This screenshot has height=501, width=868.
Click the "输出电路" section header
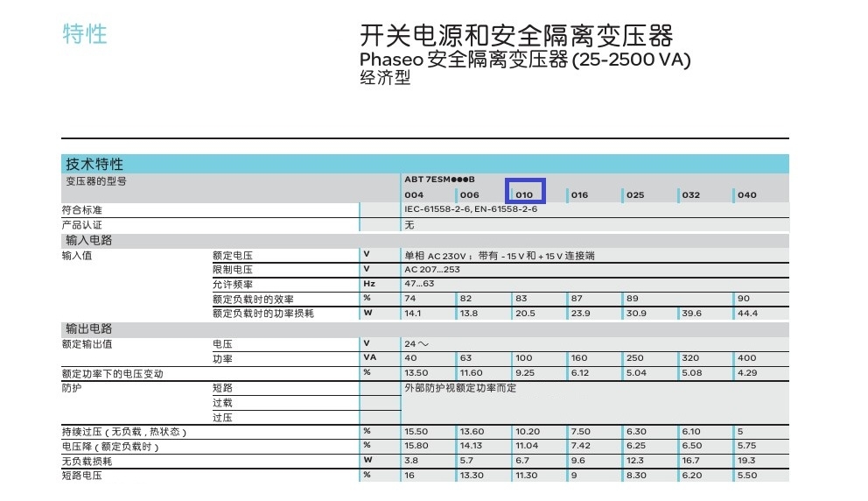(x=89, y=328)
